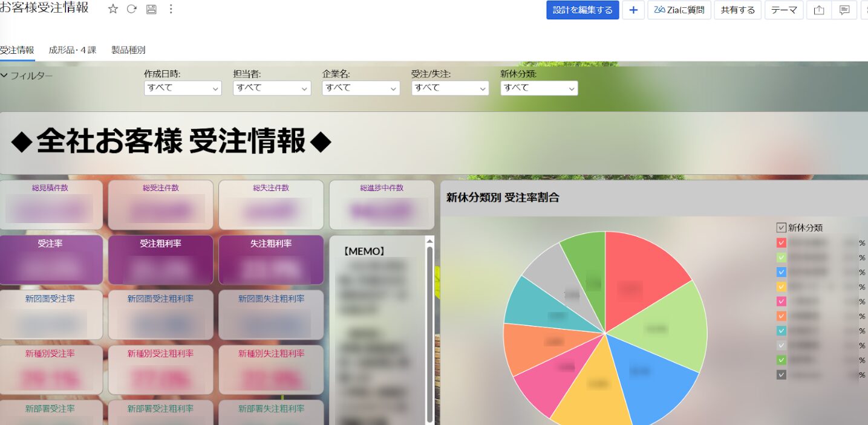The image size is (868, 425).
Task: Toggle the teal legend checkbox
Action: coord(781,331)
